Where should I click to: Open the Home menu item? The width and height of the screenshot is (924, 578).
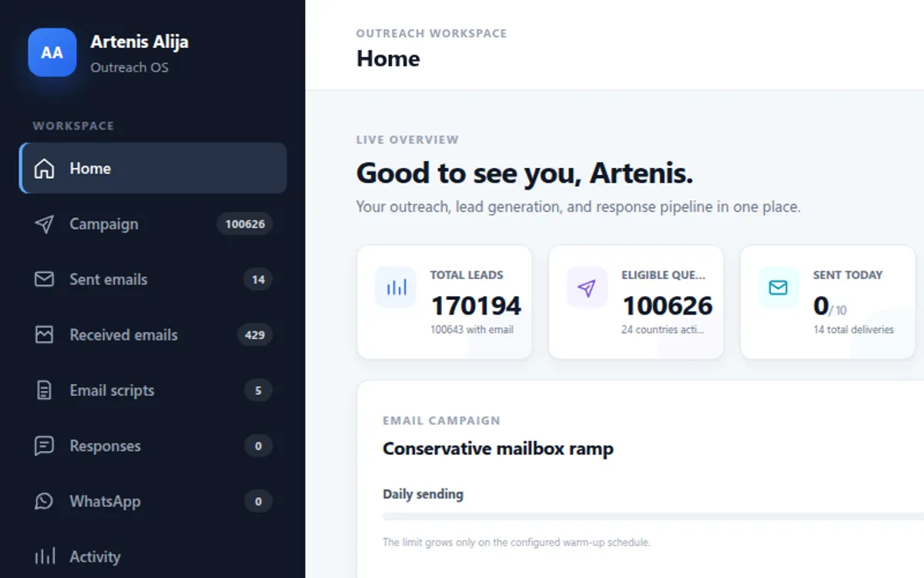153,168
